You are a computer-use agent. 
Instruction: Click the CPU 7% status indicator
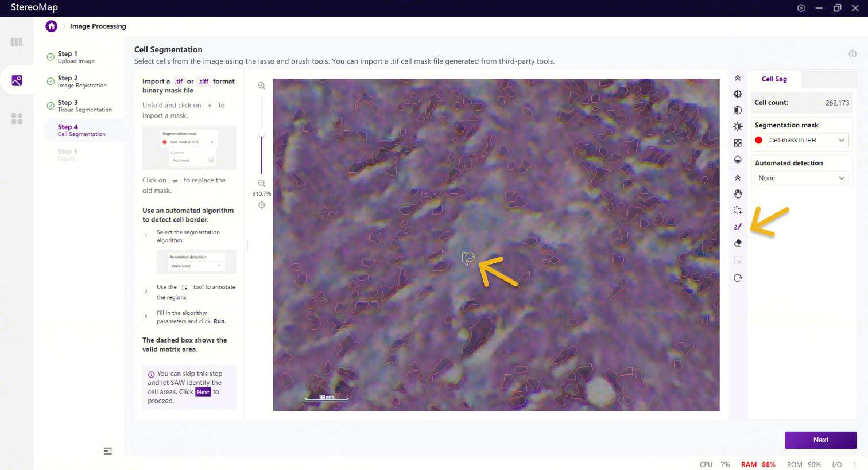click(x=715, y=465)
